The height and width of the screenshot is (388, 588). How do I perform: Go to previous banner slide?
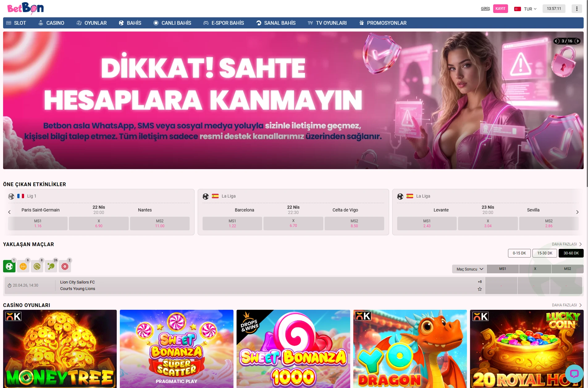pos(556,41)
